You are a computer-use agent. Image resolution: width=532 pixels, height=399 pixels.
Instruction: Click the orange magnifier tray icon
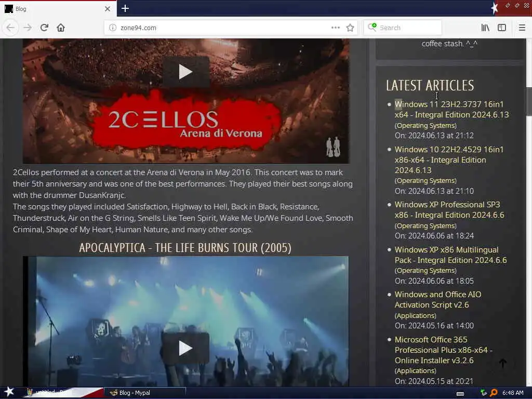click(494, 393)
